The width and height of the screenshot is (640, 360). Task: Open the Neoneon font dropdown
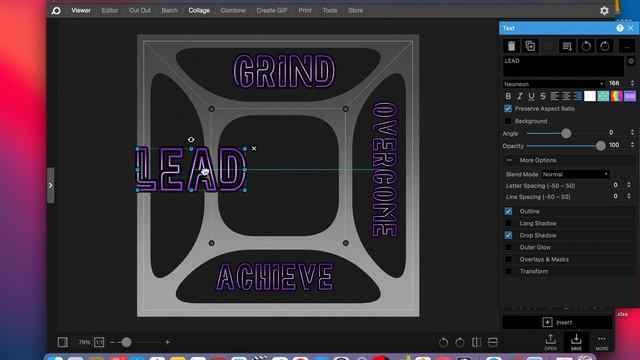pyautogui.click(x=554, y=84)
